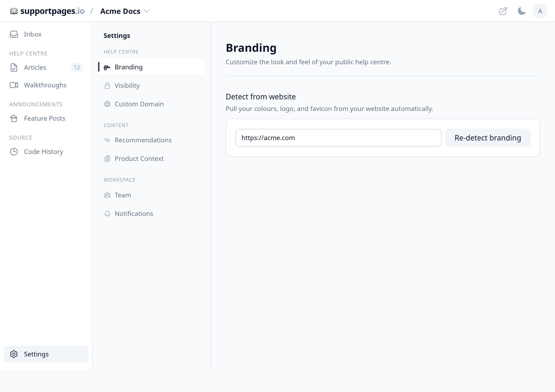Screen dimensions: 555x392
Task: Click the Settings gear icon in sidebar
Action: coord(14,354)
